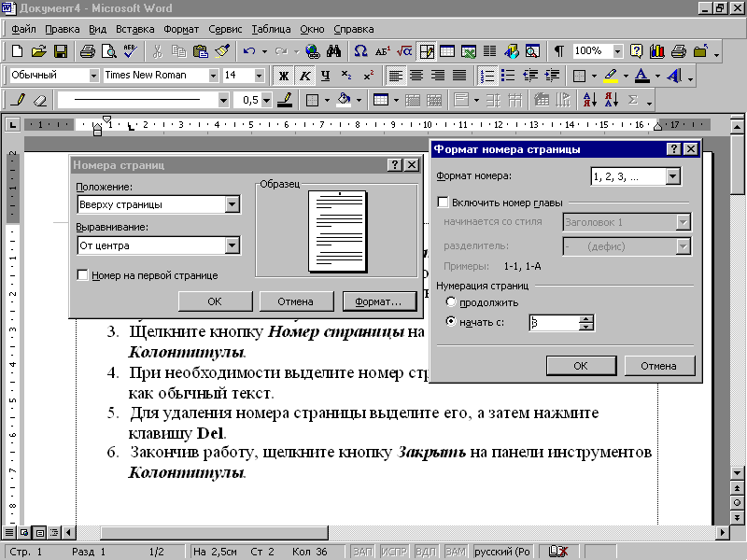The height and width of the screenshot is (560, 747).
Task: Enable the Включить номер главы checkbox
Action: point(443,203)
